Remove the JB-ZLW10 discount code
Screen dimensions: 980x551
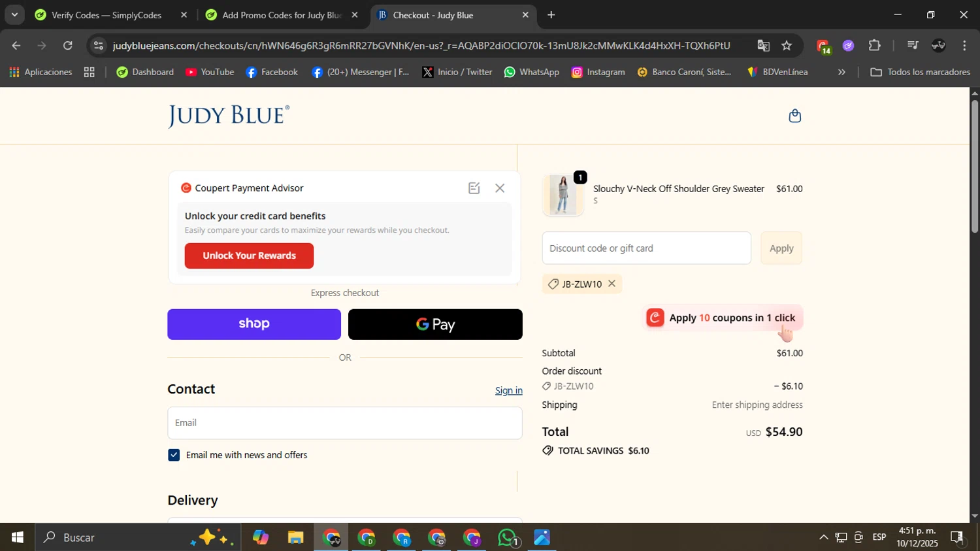(612, 284)
